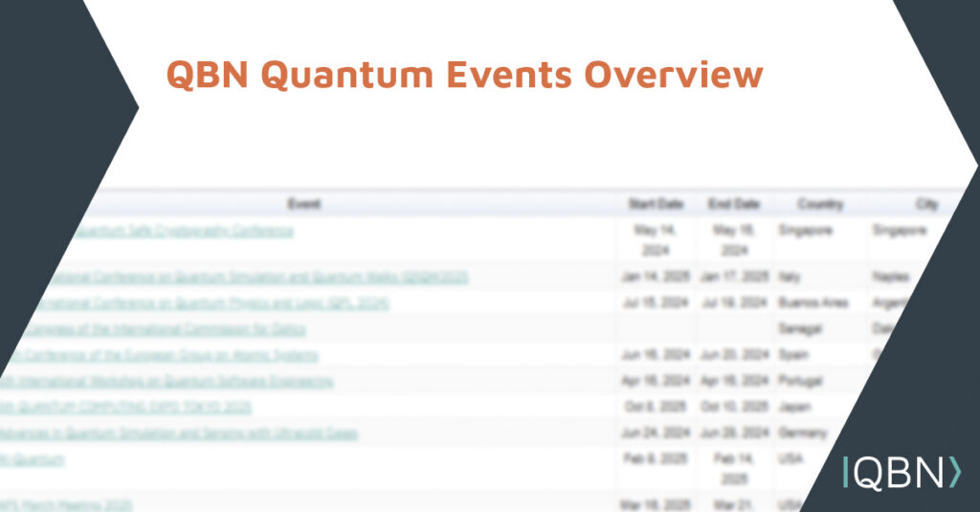The height and width of the screenshot is (512, 980).
Task: Open the Quantum Software Engineering workshop link
Action: click(167, 381)
